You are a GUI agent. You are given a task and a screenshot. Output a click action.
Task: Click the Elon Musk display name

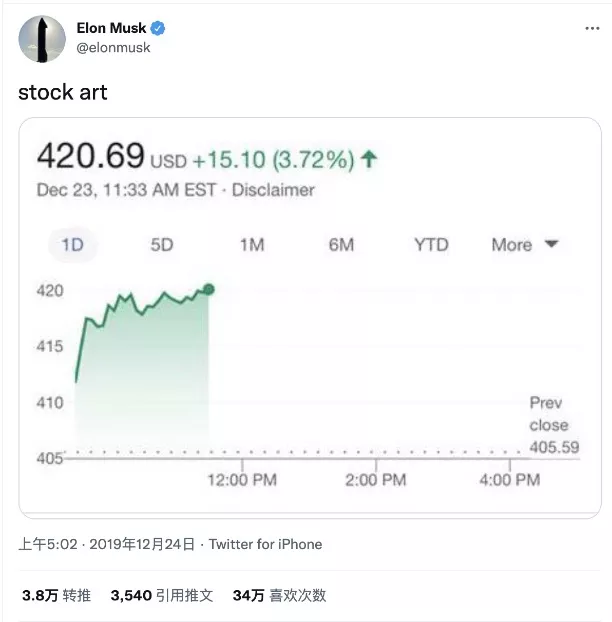click(111, 28)
